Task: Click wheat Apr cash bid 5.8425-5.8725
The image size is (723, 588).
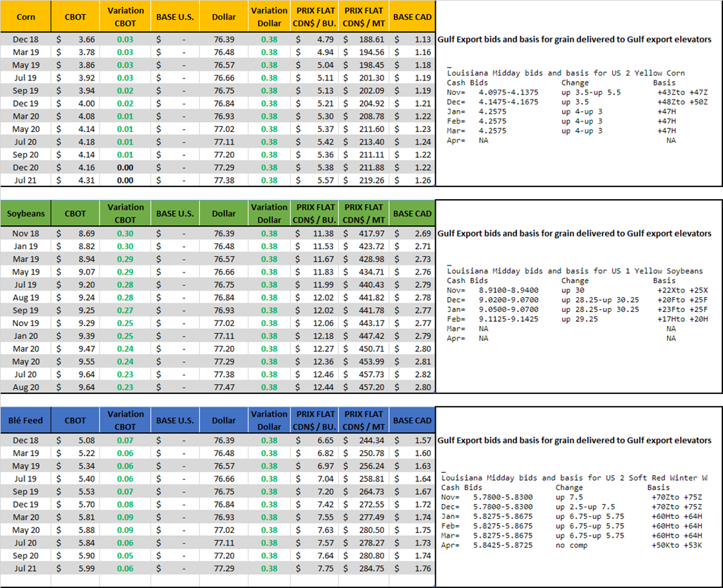Action: pyautogui.click(x=503, y=546)
